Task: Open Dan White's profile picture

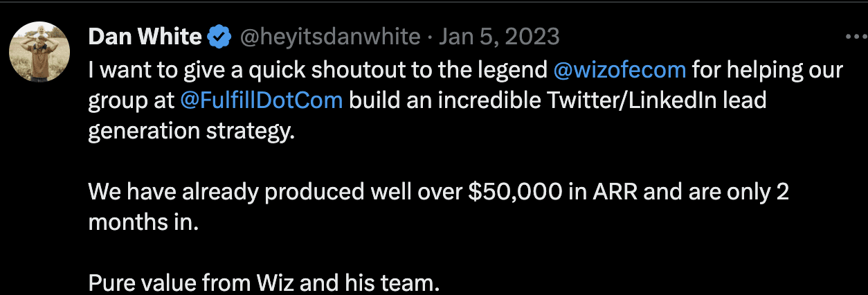Action: click(x=39, y=51)
